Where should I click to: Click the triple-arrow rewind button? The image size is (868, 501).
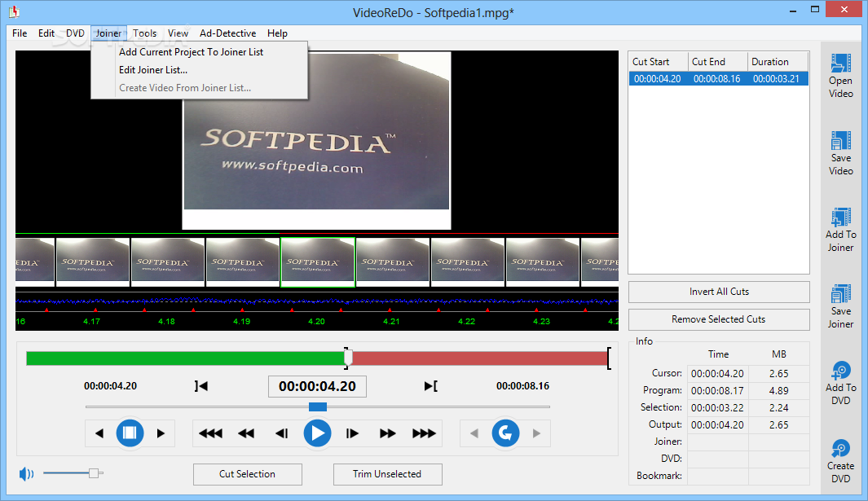pyautogui.click(x=210, y=433)
